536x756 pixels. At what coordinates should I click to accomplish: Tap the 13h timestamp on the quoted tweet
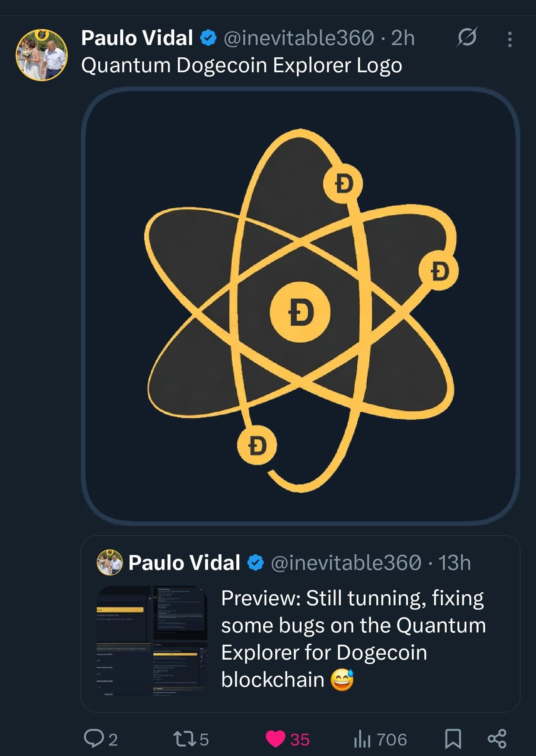point(454,562)
